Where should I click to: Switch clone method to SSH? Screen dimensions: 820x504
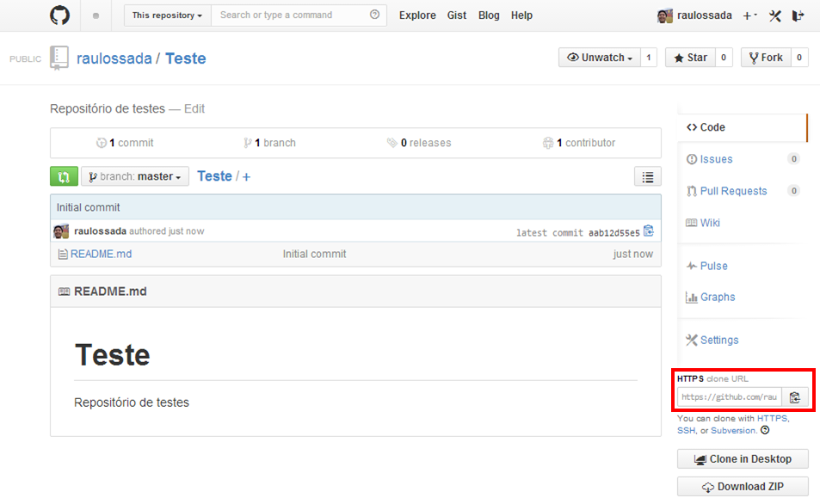686,430
